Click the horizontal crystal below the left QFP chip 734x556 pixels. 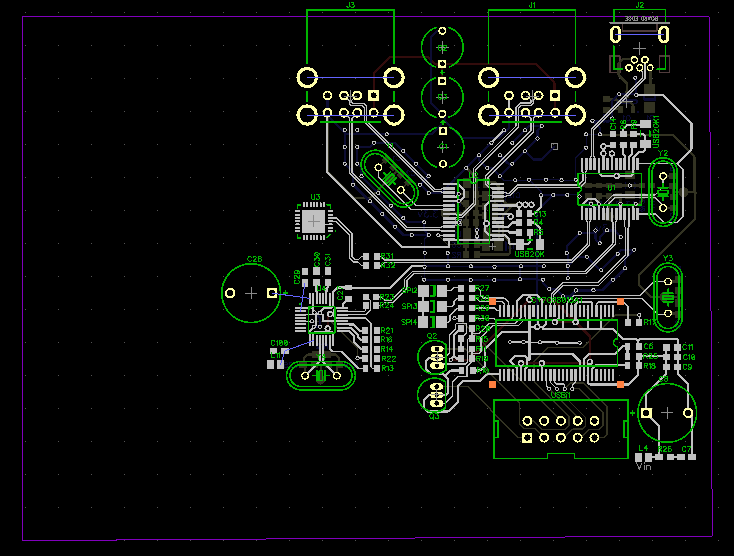tap(320, 376)
